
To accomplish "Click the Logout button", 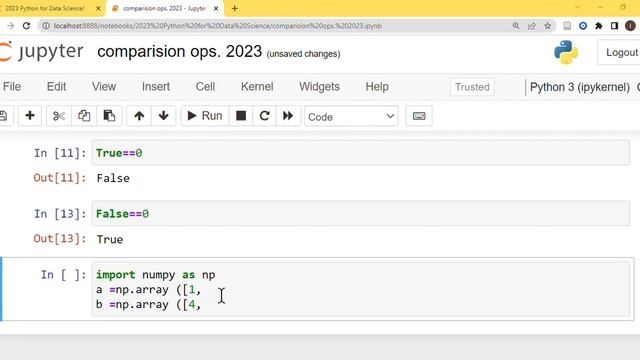I will click(x=620, y=52).
